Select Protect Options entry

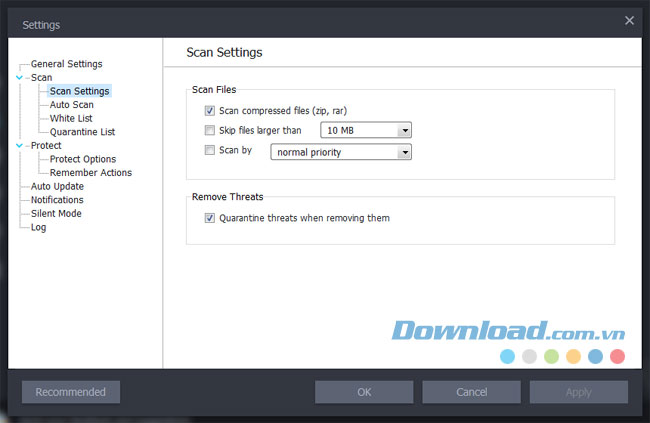pos(83,159)
